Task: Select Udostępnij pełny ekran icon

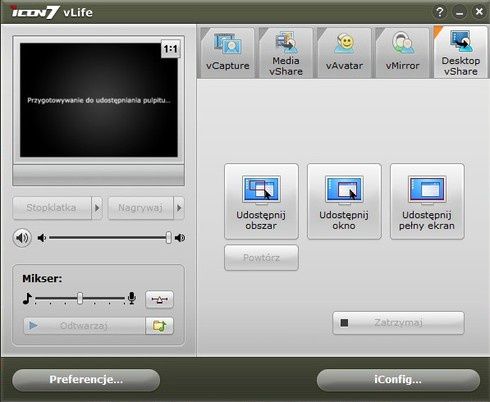Action: click(x=427, y=201)
